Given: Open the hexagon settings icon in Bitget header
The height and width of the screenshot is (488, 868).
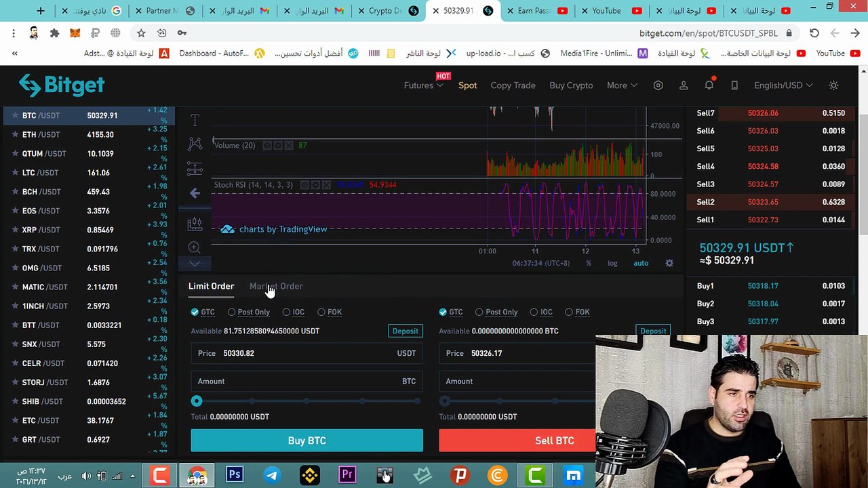Looking at the screenshot, I should coord(658,85).
